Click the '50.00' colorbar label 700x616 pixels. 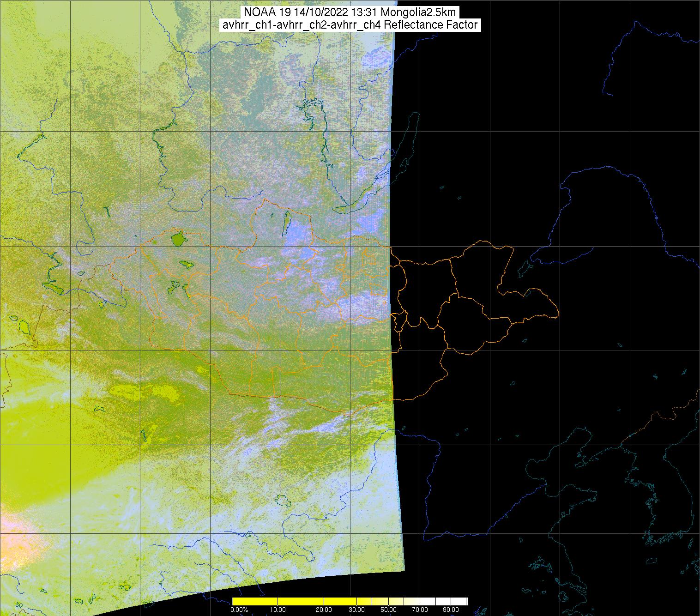(x=389, y=610)
